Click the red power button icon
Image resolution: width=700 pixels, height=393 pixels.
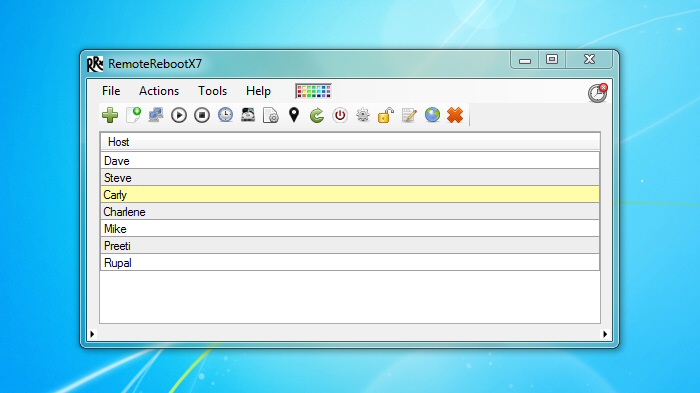click(x=340, y=115)
